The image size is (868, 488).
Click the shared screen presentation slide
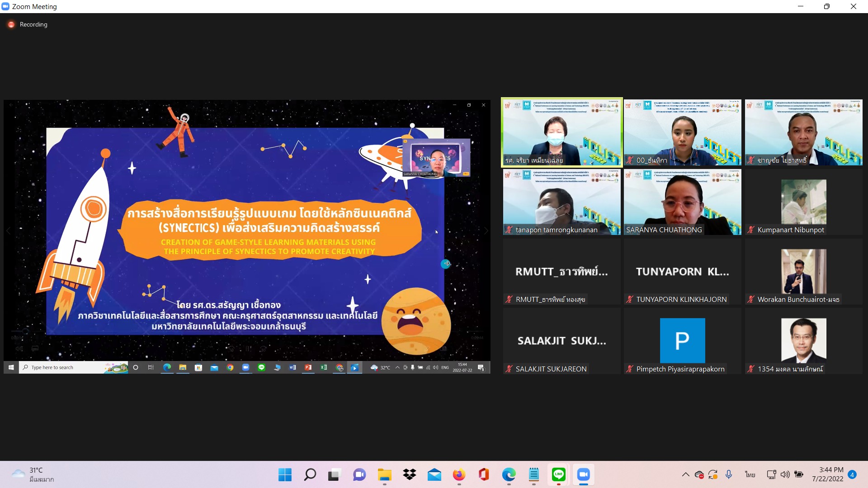coord(246,230)
